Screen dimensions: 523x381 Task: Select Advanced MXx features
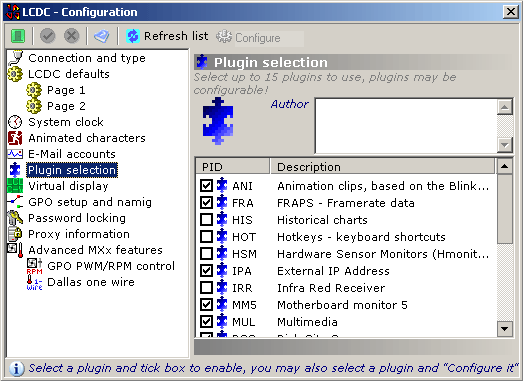pos(95,250)
